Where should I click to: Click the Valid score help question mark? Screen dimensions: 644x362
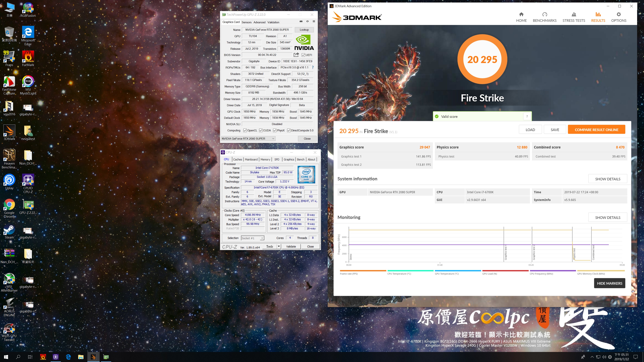527,116
